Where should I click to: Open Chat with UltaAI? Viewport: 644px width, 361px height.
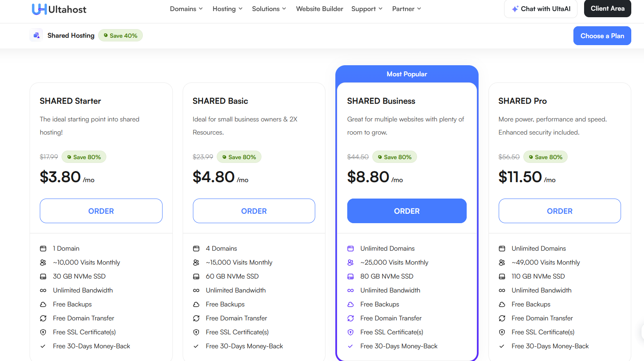tap(541, 9)
